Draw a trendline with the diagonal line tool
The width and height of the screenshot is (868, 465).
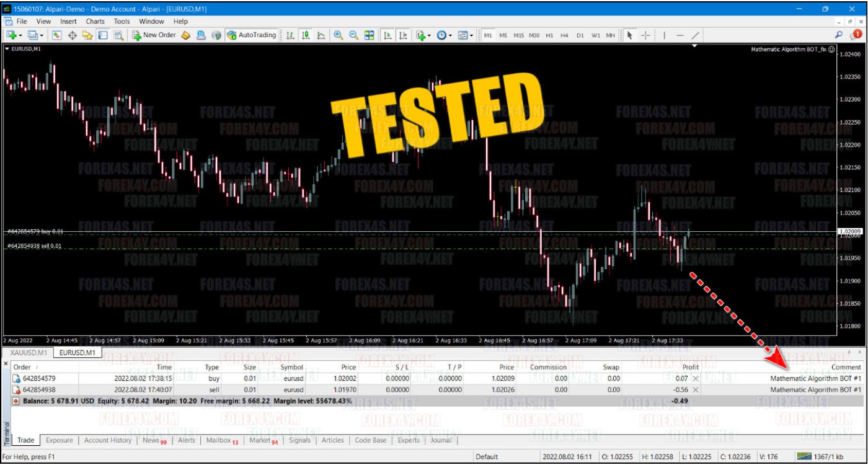point(696,35)
